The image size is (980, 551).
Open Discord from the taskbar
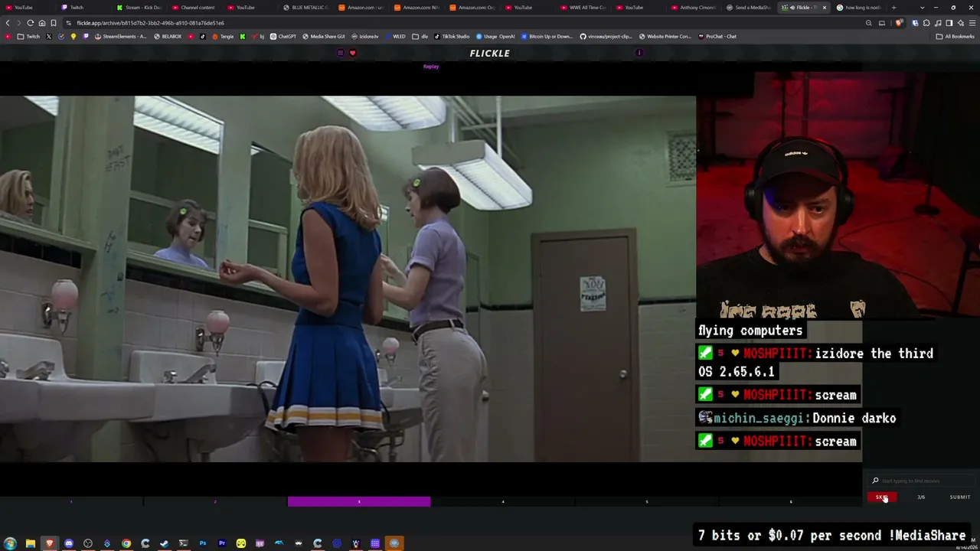[x=69, y=543]
